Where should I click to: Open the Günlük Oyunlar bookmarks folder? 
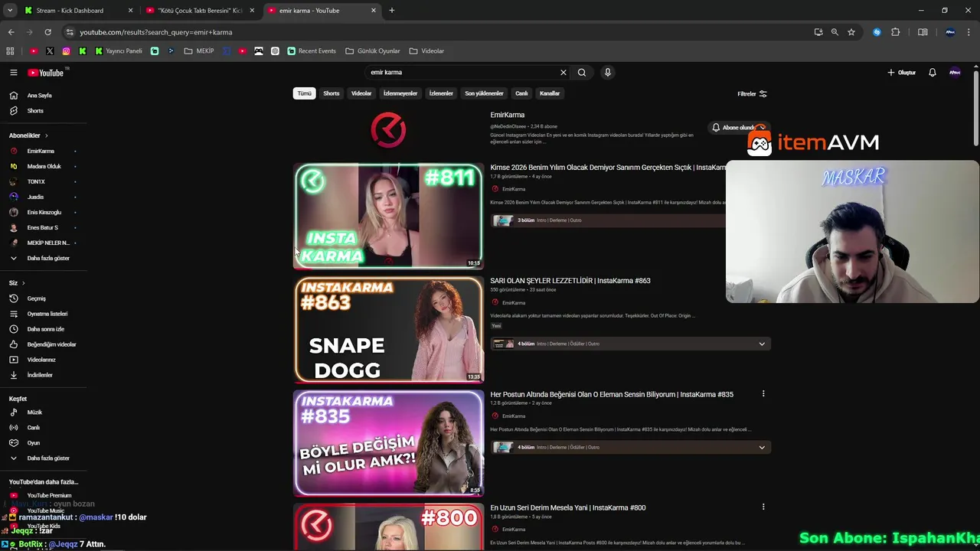pyautogui.click(x=373, y=51)
